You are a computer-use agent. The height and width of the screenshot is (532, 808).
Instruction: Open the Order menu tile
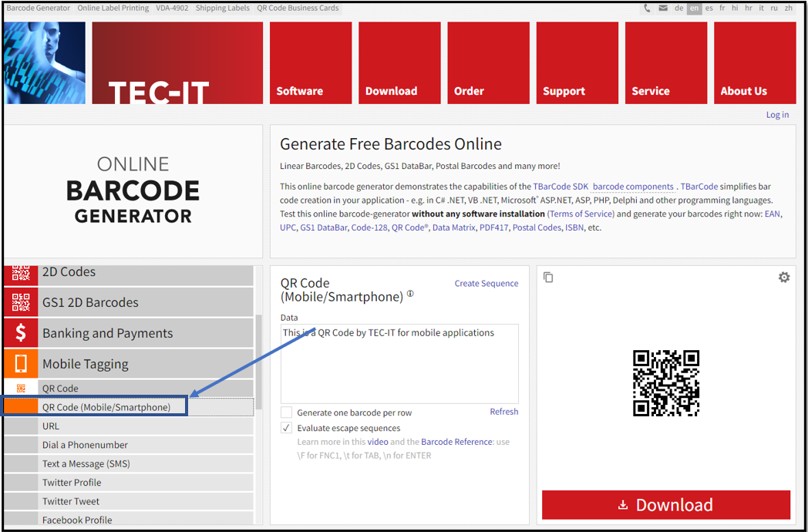(489, 63)
